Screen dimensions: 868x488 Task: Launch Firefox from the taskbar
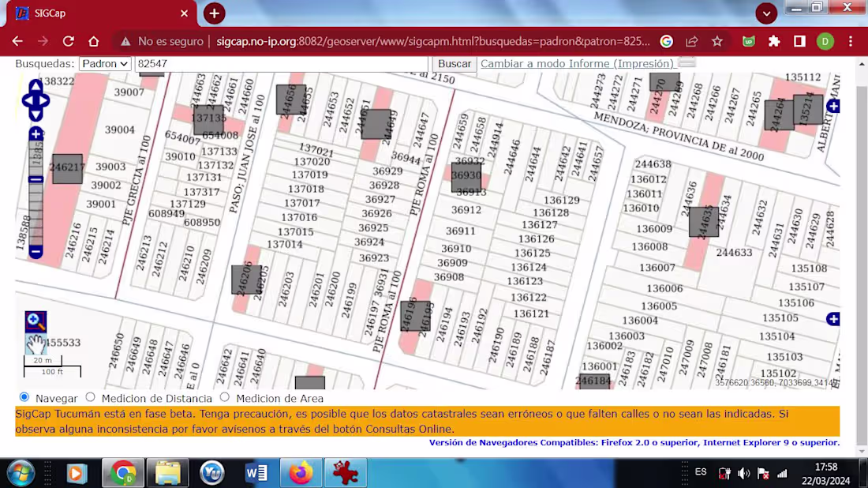(299, 472)
